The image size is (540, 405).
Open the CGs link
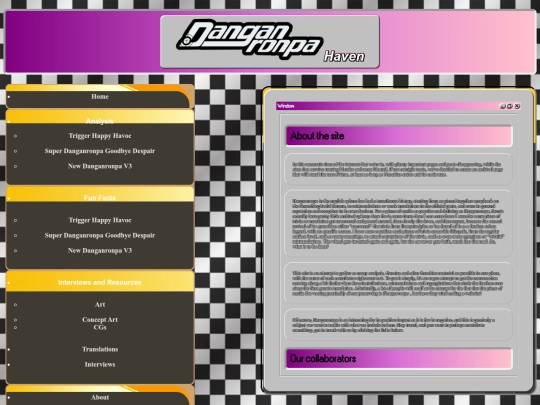pyautogui.click(x=100, y=327)
